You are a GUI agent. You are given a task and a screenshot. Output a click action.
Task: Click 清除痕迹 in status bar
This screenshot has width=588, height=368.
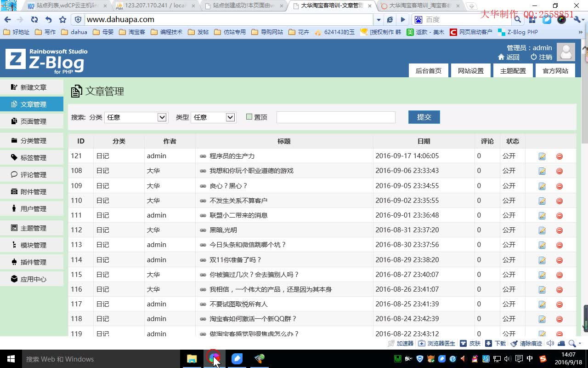tap(526, 344)
